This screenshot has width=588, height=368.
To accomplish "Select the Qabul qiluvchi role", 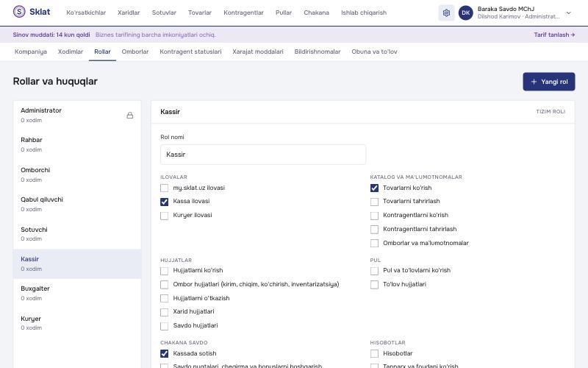I will pos(77,204).
